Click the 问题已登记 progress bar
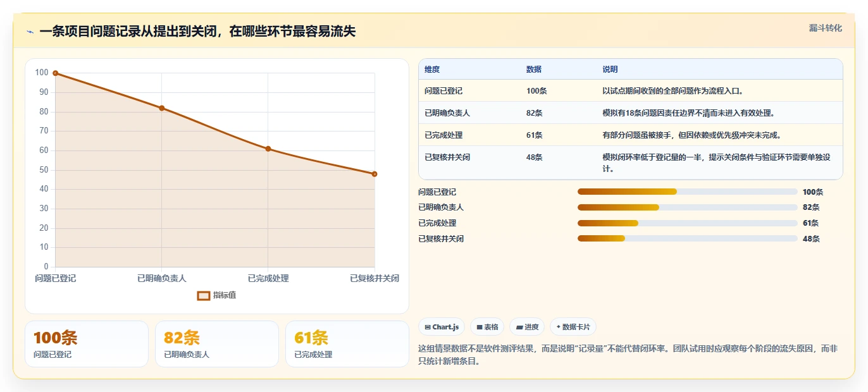Viewport: 868px width, 392px height. pyautogui.click(x=688, y=192)
